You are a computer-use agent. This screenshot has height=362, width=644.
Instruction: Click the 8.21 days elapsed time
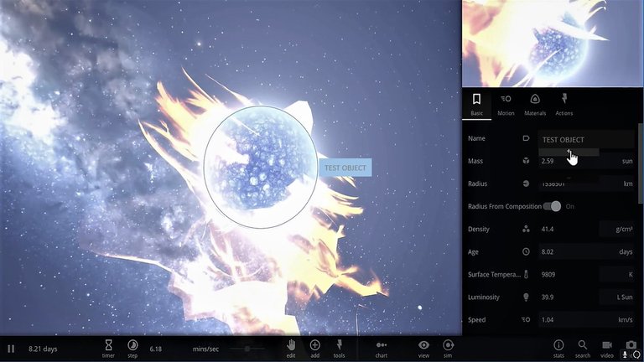[x=43, y=349]
